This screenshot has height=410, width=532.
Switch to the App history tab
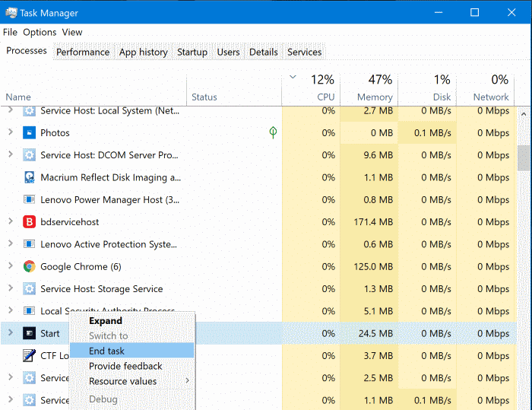(x=143, y=52)
